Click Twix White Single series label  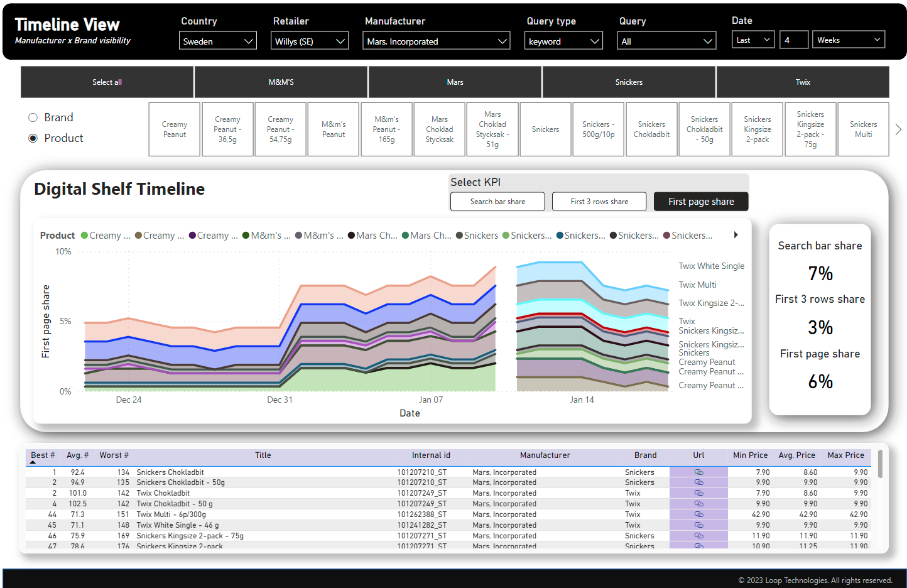(711, 266)
